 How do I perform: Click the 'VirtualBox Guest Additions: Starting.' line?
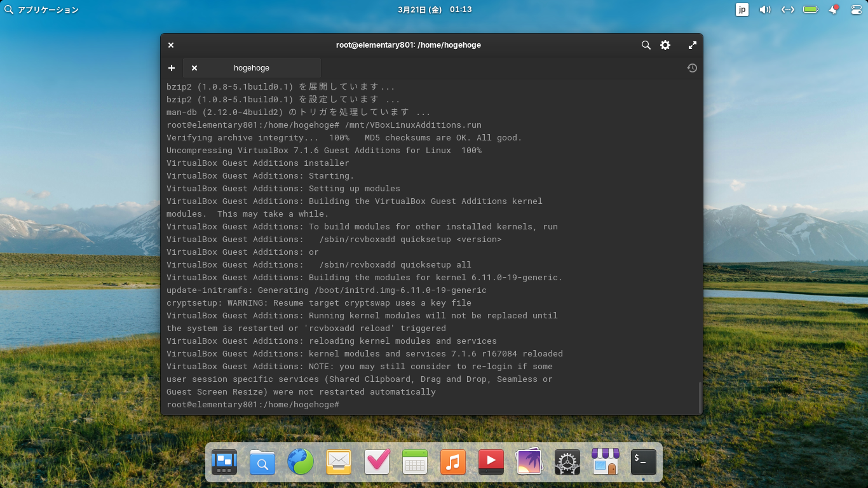click(261, 176)
